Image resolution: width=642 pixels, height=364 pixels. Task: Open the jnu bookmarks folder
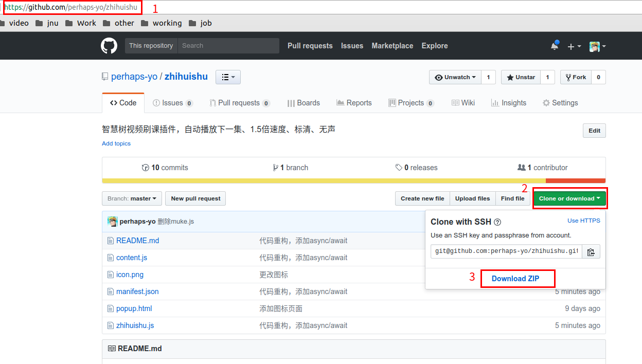(x=47, y=23)
